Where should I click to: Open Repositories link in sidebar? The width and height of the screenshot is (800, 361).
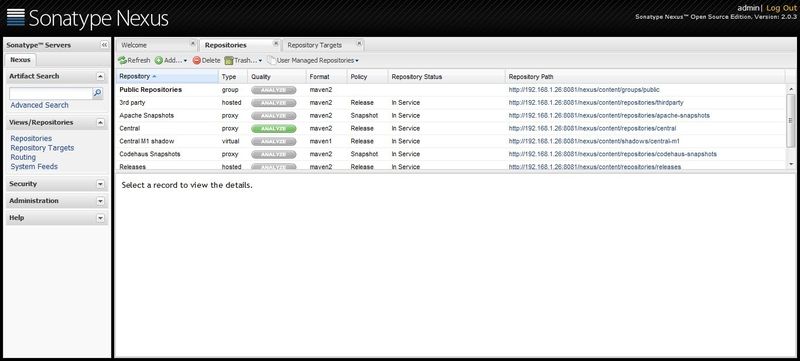31,138
